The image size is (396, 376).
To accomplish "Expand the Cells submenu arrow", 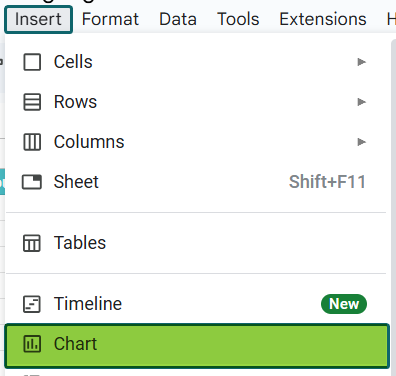I will 362,62.
